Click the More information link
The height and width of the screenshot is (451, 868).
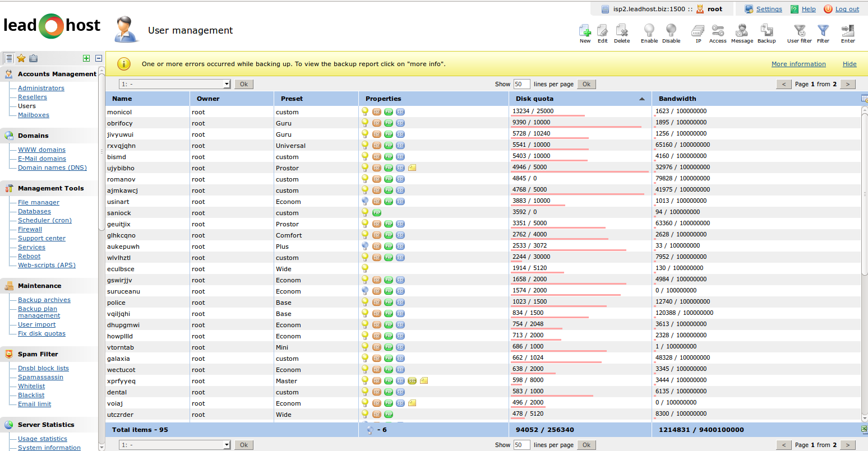[798, 64]
